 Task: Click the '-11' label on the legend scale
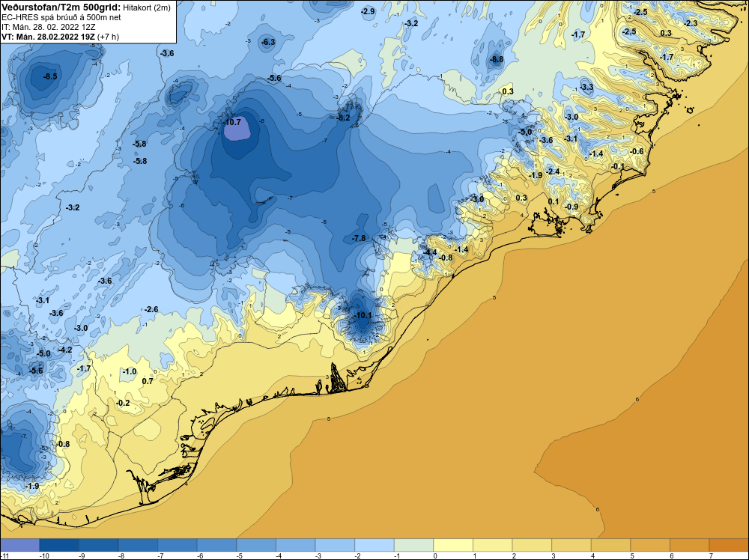click(3, 556)
